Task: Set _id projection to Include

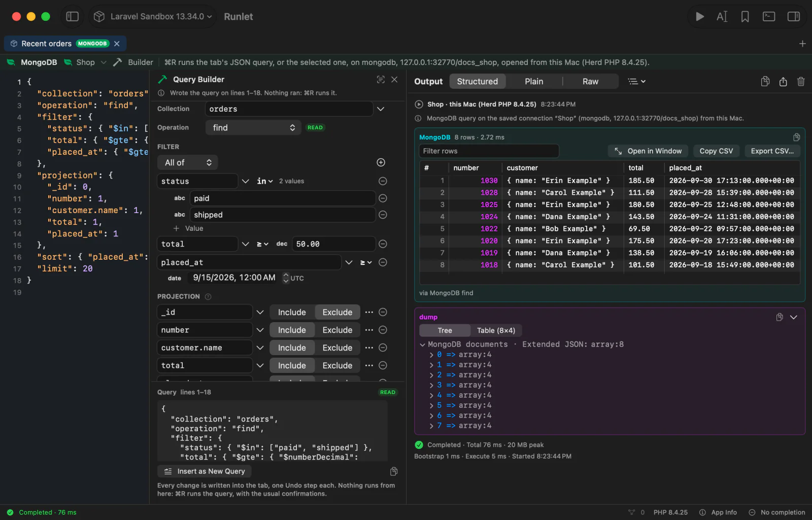Action: [x=292, y=312]
